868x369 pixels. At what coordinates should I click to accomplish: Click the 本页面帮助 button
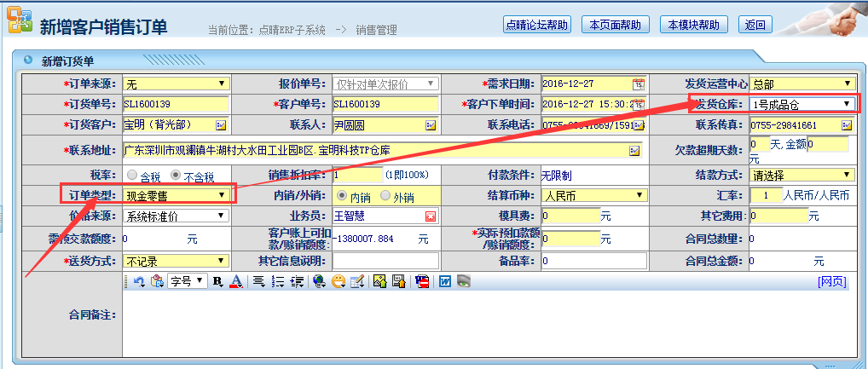(616, 25)
